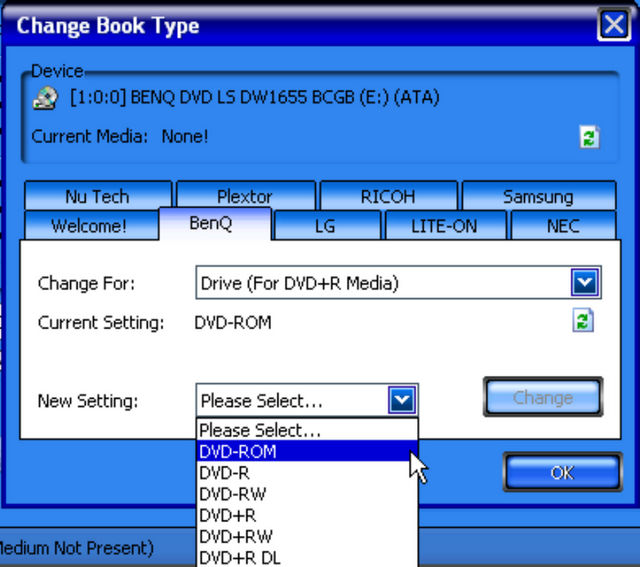Select DVD-R from the list
Screen dimensions: 640x567
307,472
